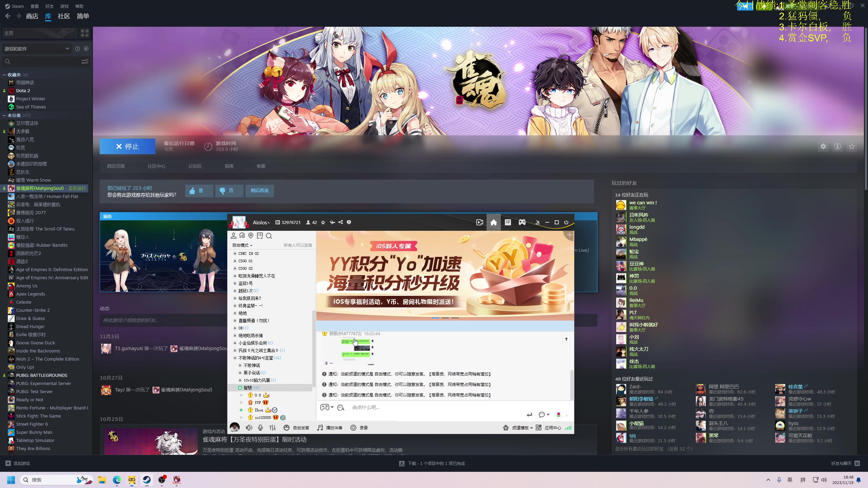Click the YY share channel icon
Image resolution: width=868 pixels, height=488 pixels.
click(x=340, y=222)
